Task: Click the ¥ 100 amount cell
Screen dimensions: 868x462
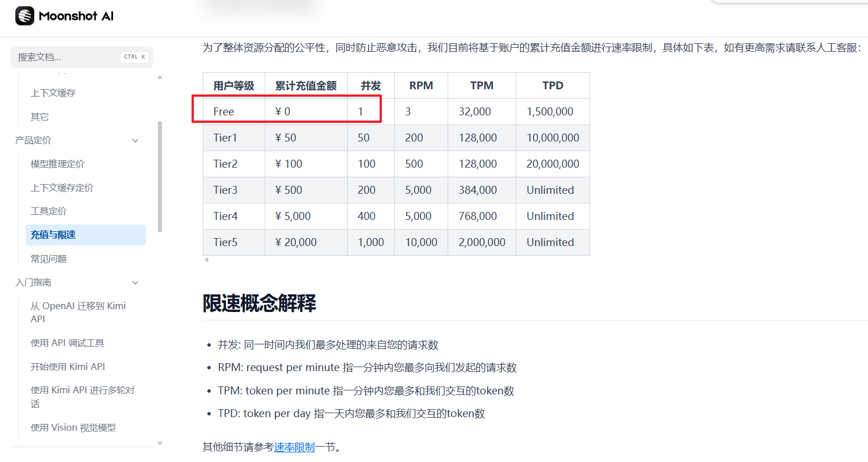Action: [x=306, y=164]
